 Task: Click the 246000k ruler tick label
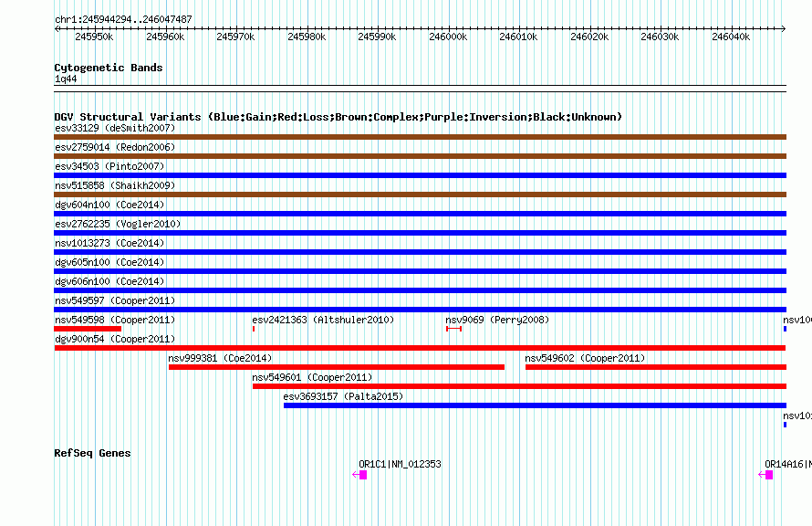[448, 37]
